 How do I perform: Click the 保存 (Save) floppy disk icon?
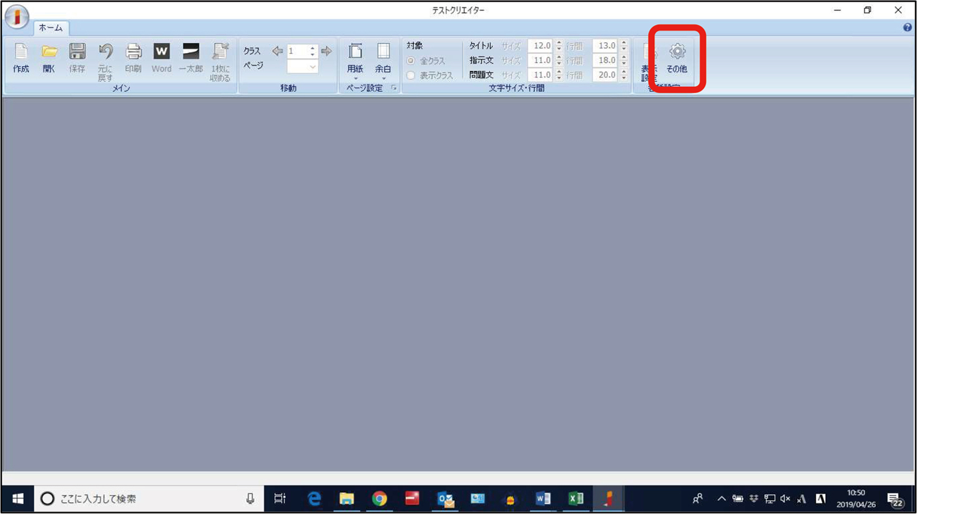coord(77,57)
